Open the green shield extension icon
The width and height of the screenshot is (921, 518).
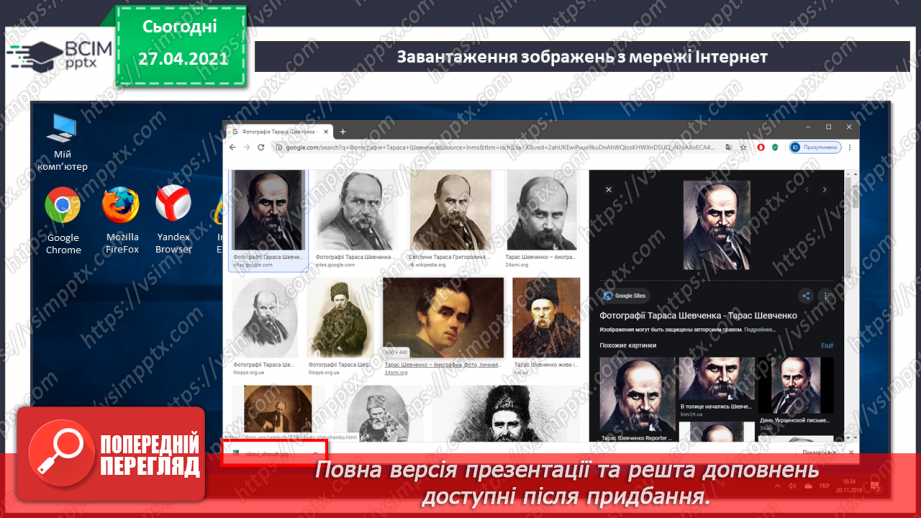[x=775, y=147]
